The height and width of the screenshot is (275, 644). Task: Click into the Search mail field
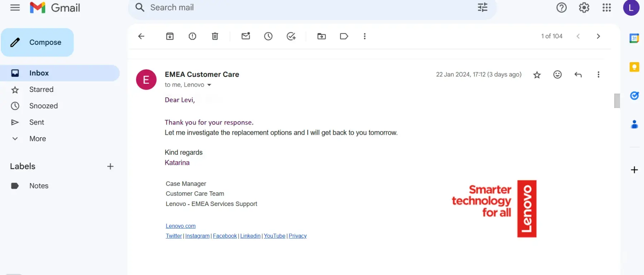[286, 8]
